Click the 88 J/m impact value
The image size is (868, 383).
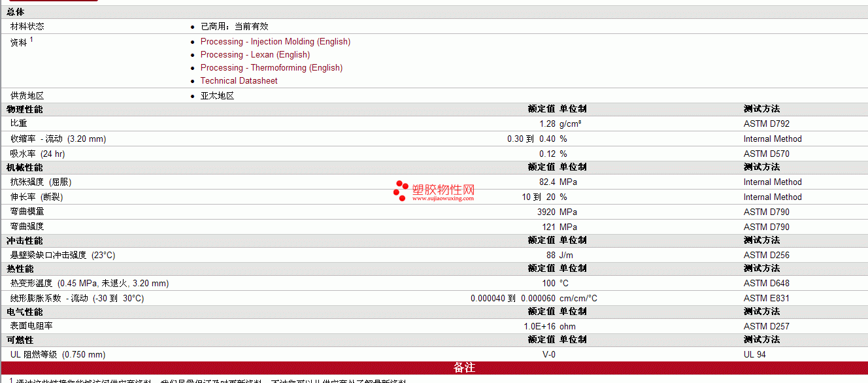561,255
